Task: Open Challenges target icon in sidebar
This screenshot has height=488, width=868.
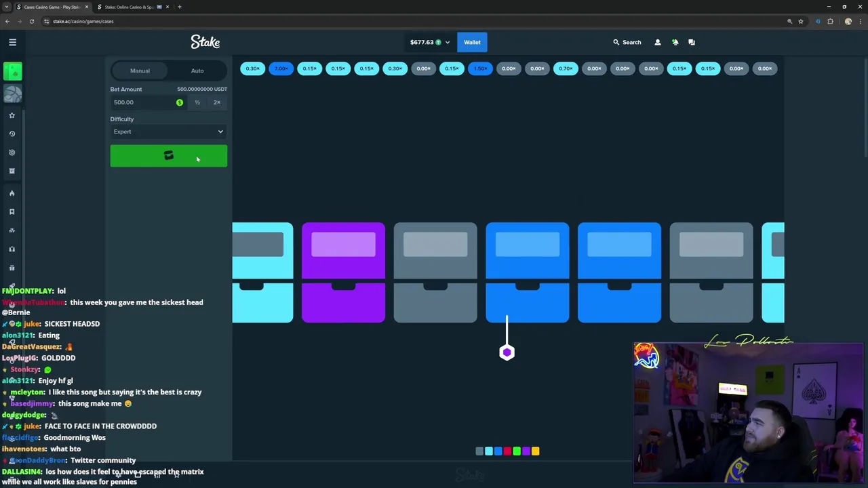Action: point(12,152)
